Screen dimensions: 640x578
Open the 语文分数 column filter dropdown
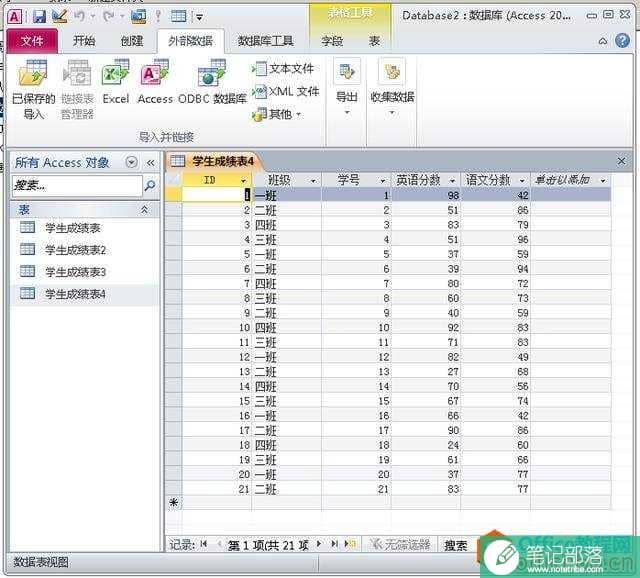point(522,180)
